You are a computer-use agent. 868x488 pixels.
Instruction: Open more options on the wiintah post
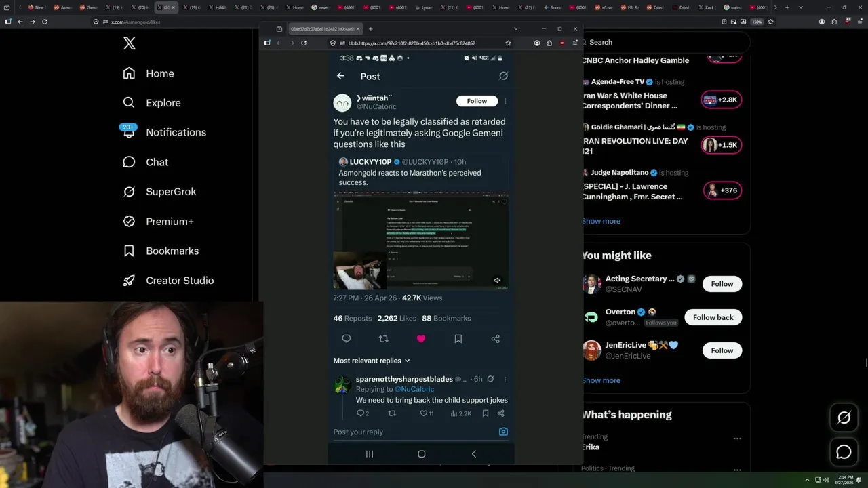[x=505, y=101]
